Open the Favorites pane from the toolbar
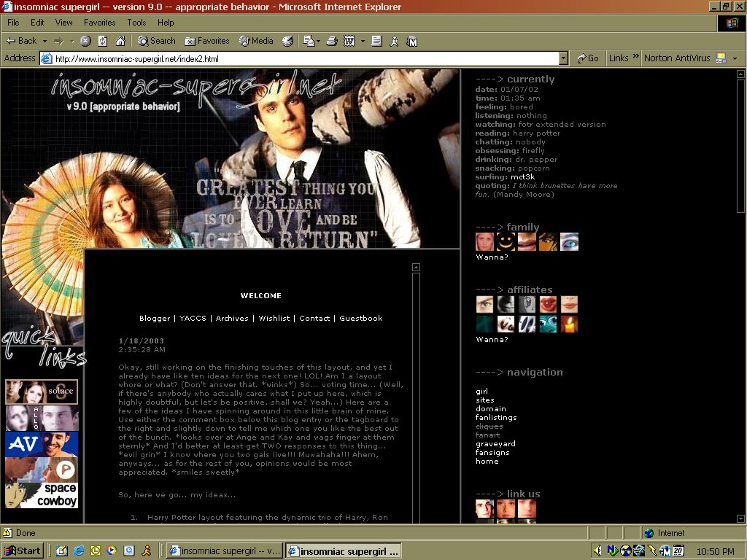This screenshot has width=747, height=560. tap(207, 42)
